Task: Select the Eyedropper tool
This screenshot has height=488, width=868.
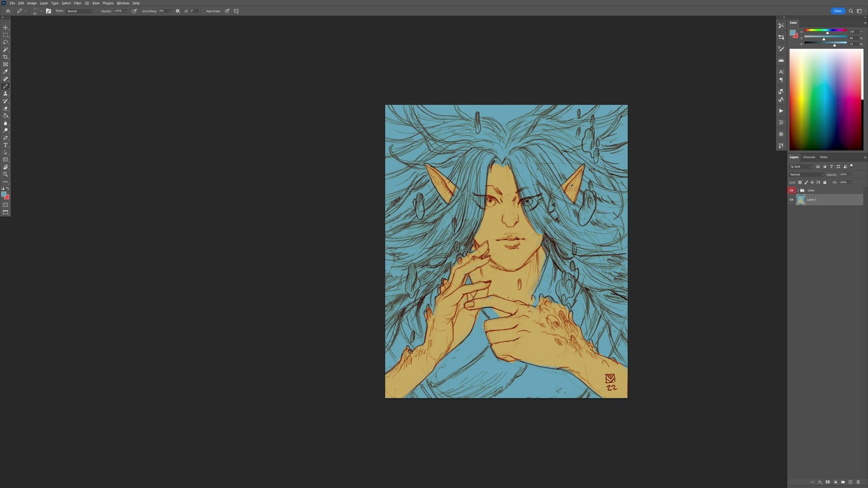Action: click(x=5, y=71)
